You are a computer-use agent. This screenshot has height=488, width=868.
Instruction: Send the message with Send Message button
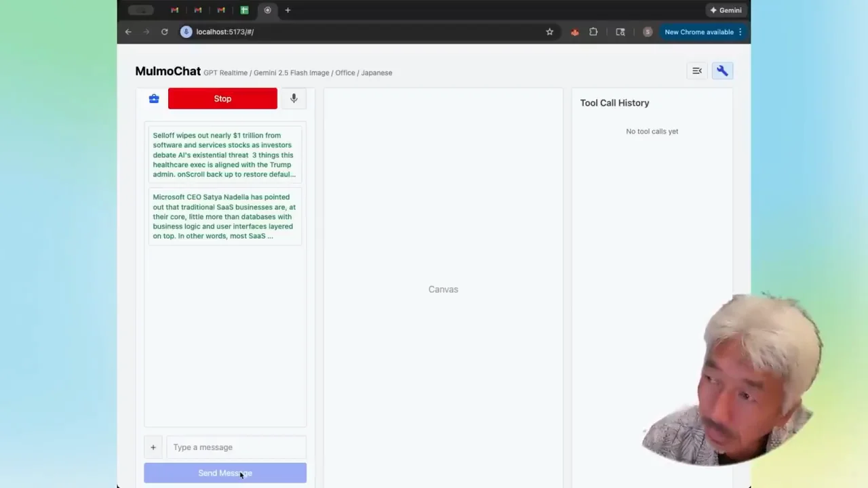point(225,473)
